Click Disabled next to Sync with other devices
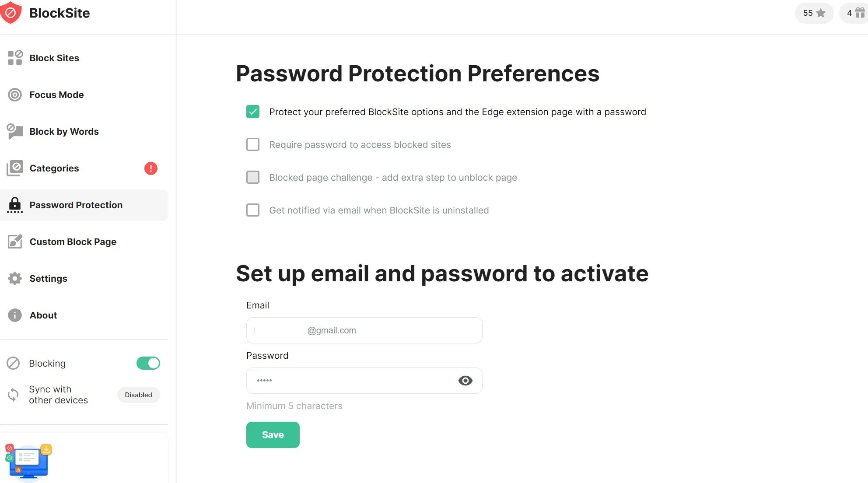868x483 pixels. pyautogui.click(x=138, y=395)
